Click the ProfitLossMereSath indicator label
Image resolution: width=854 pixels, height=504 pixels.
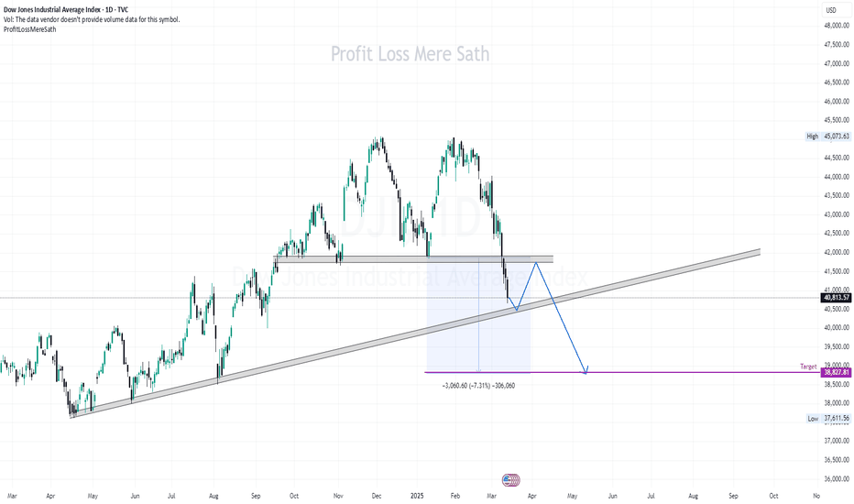(30, 29)
